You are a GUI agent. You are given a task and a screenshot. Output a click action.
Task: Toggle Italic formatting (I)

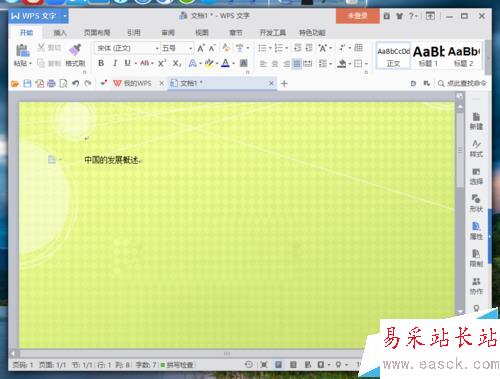[115, 63]
